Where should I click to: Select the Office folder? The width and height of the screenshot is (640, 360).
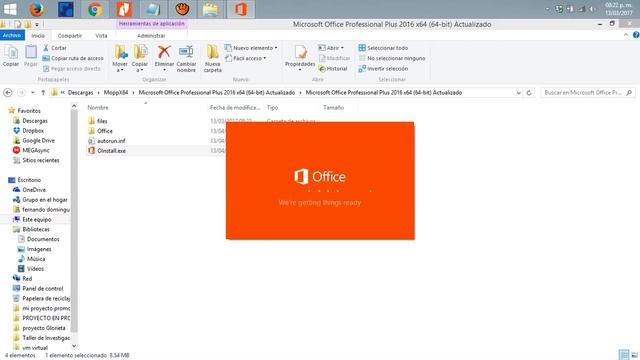click(x=104, y=131)
